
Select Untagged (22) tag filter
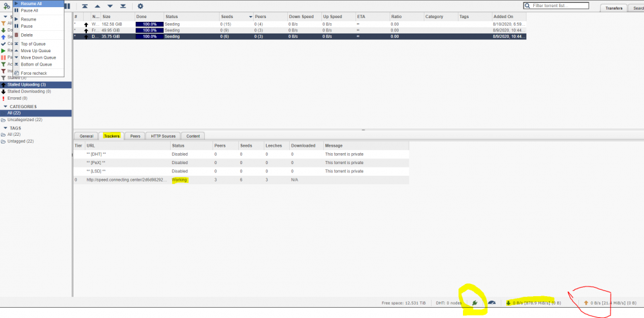point(35,141)
